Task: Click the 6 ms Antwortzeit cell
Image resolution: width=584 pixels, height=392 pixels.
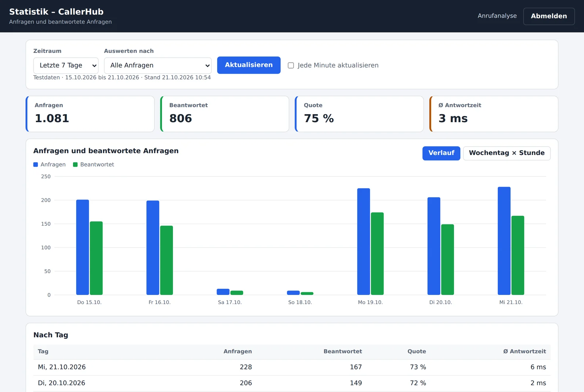Action: click(538, 367)
